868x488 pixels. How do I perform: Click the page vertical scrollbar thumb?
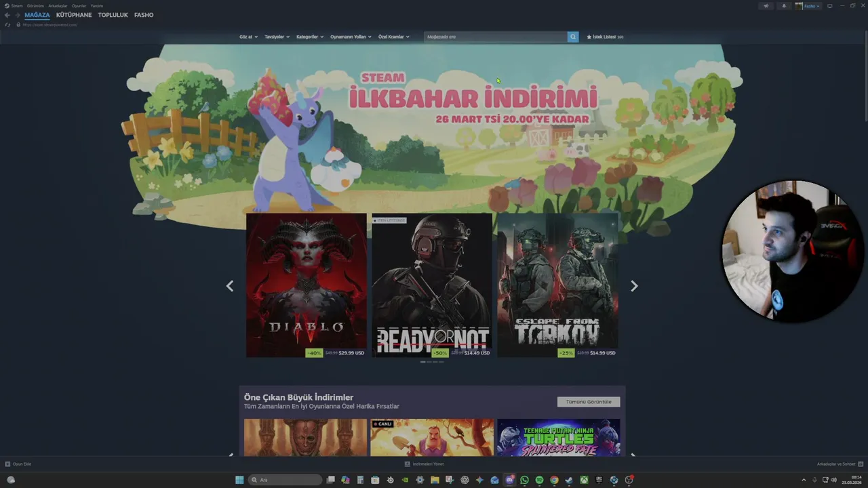click(x=865, y=75)
